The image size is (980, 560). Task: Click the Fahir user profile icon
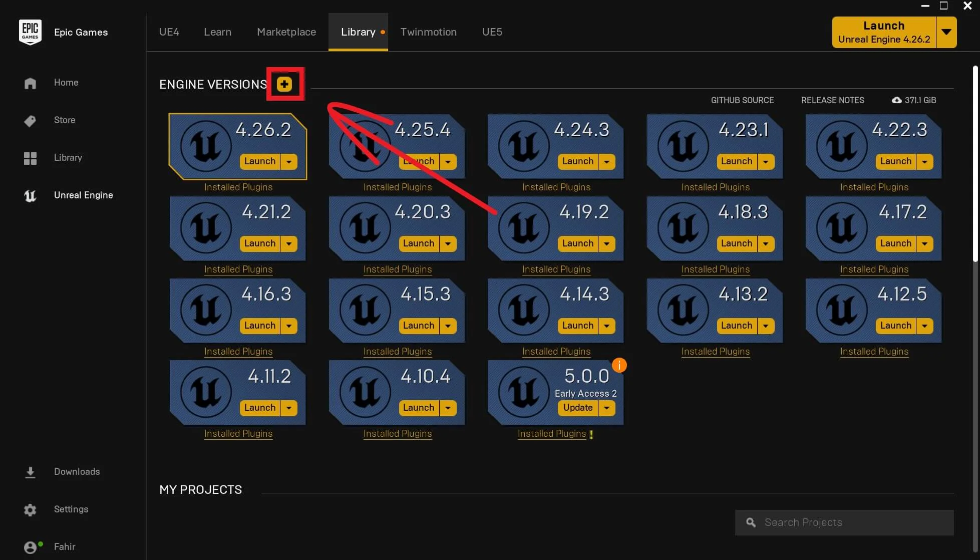(30, 547)
